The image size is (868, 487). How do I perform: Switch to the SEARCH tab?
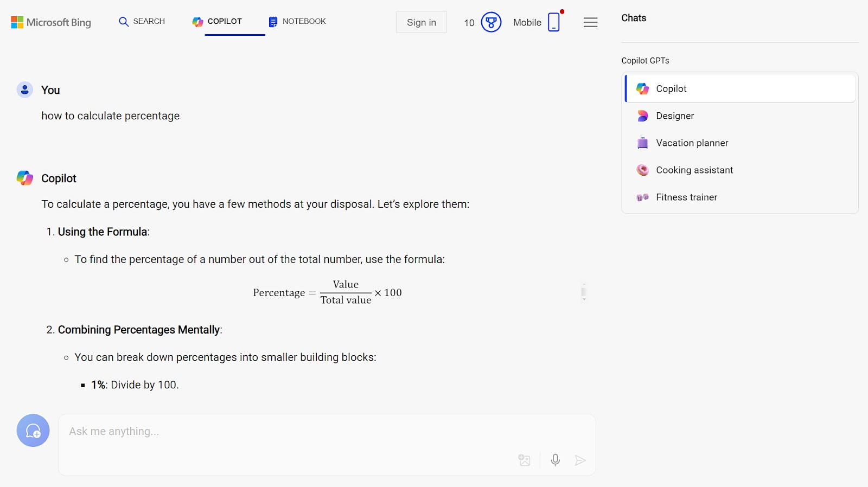tap(142, 22)
